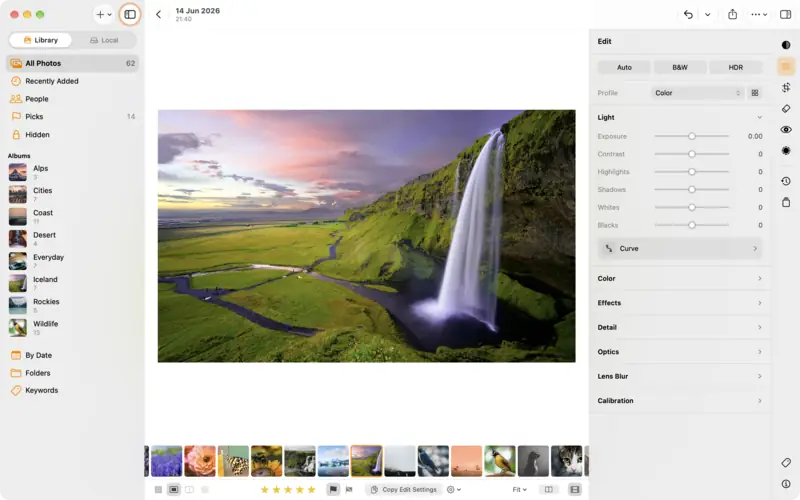800x500 pixels.
Task: Set rating with the first star
Action: tap(264, 490)
